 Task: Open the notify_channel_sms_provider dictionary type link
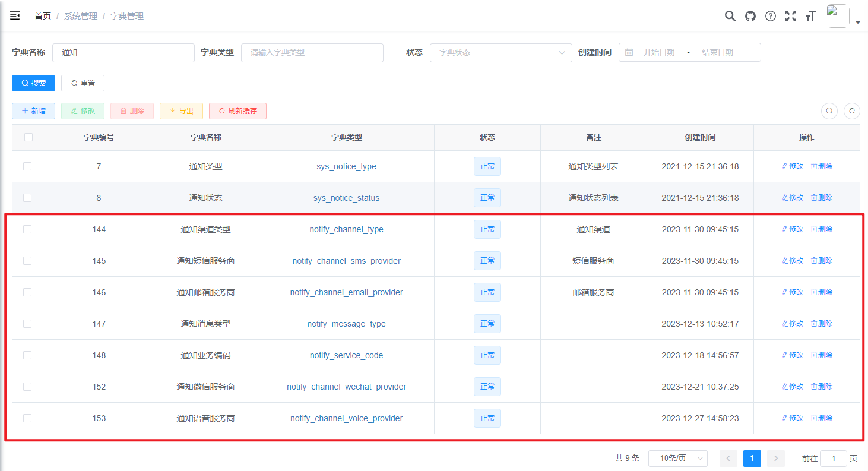(346, 261)
